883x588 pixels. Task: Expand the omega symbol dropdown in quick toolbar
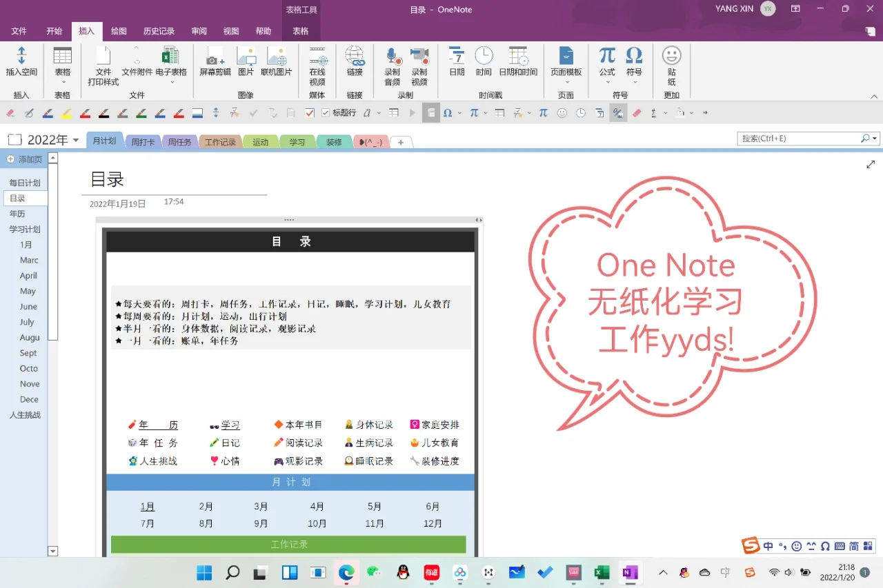coord(459,113)
